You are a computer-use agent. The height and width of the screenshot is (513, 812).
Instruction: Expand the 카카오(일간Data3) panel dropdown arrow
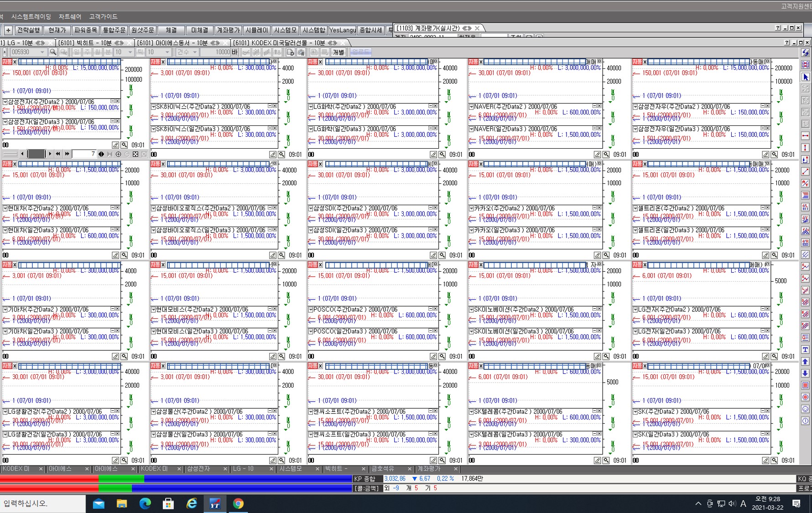point(471,230)
